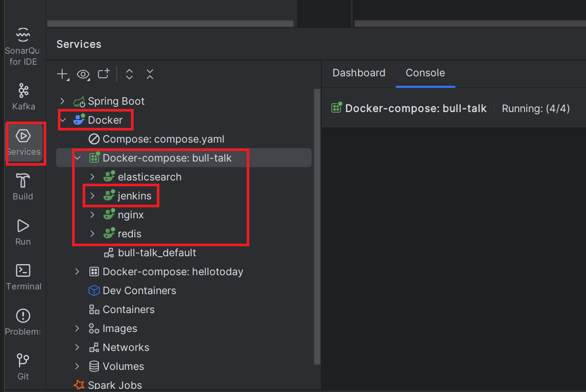586x392 pixels.
Task: Click the Services panel title
Action: coord(79,44)
